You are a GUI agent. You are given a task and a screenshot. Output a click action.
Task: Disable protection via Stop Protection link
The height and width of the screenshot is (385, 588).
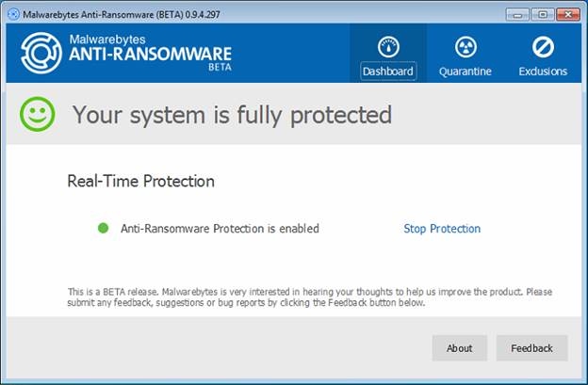point(442,229)
